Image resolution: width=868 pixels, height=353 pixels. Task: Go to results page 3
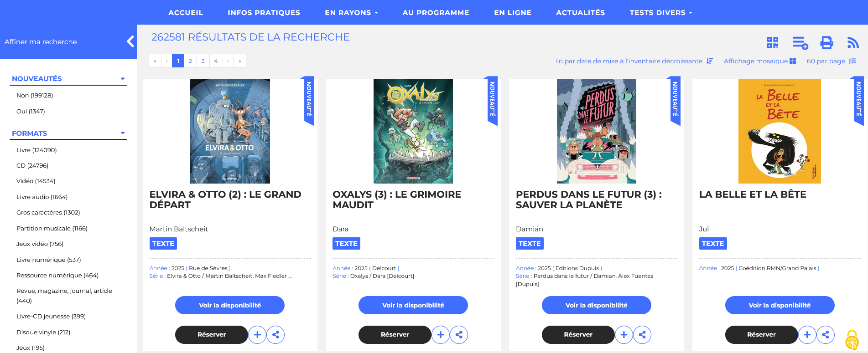point(203,61)
